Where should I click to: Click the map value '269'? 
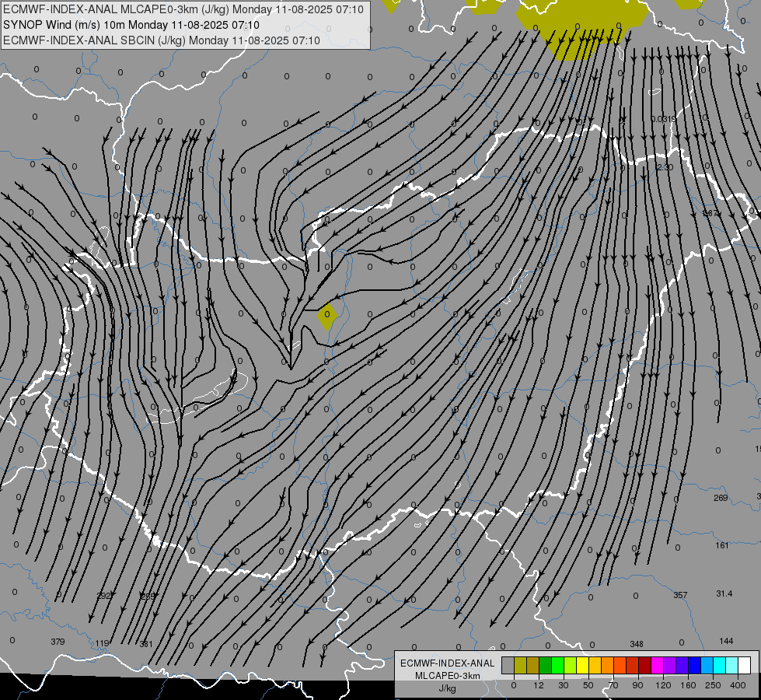tap(721, 498)
